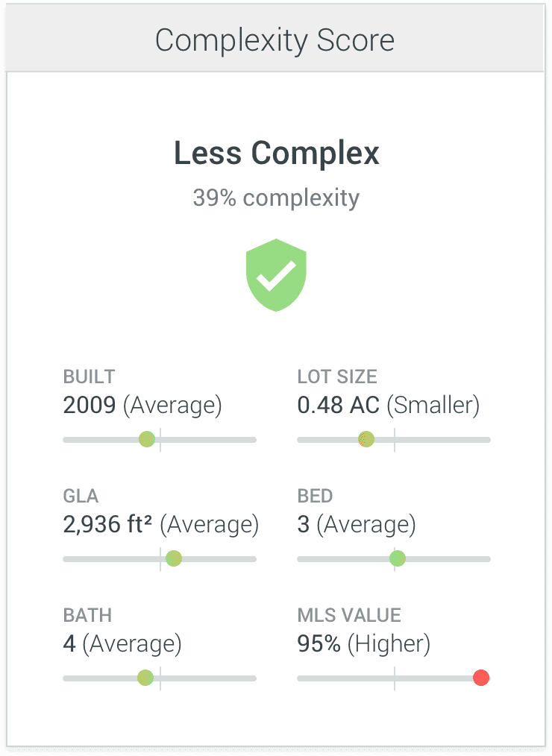Click the BUILT slider dot

pos(147,439)
